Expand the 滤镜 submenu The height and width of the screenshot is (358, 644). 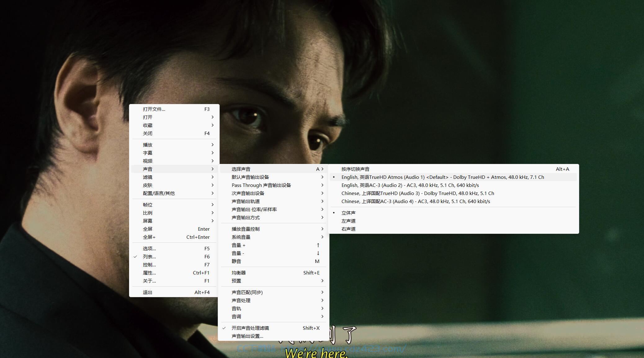click(174, 177)
